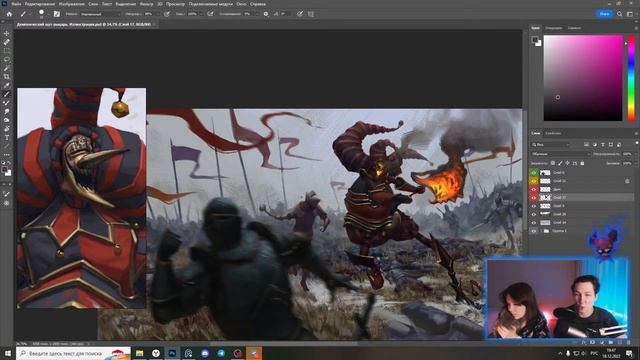Open the layer filter type dropdown
This screenshot has height=360, width=640.
[551, 144]
